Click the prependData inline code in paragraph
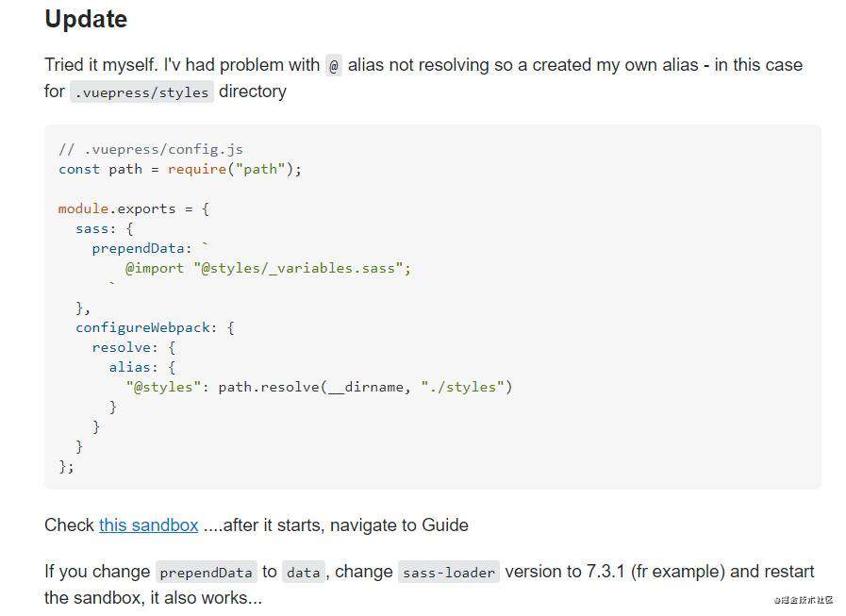This screenshot has width=846, height=616. pyautogui.click(x=207, y=573)
